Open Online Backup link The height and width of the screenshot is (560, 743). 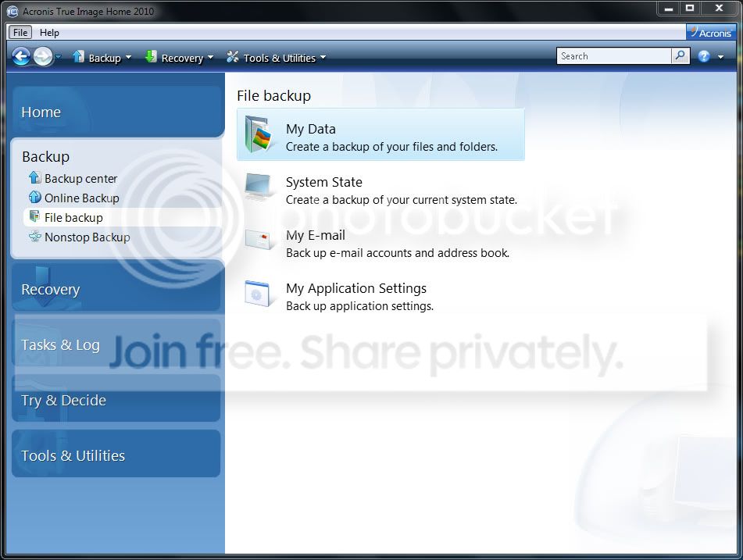(x=81, y=198)
